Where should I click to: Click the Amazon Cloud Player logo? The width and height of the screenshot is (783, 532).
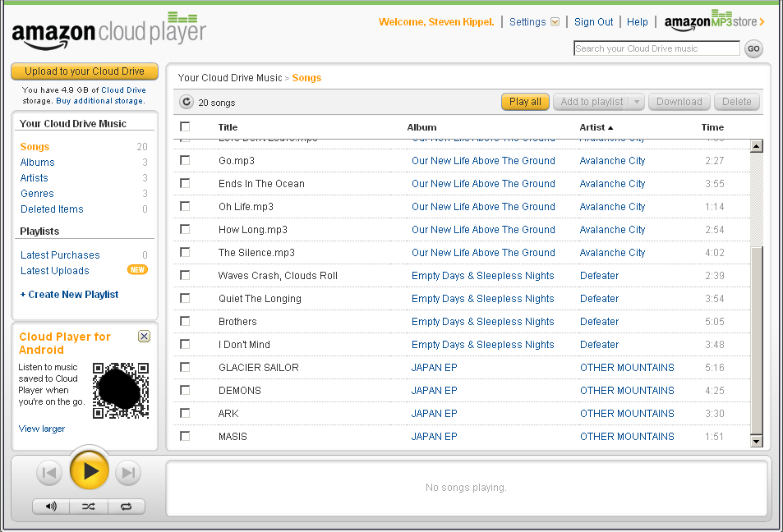point(108,31)
